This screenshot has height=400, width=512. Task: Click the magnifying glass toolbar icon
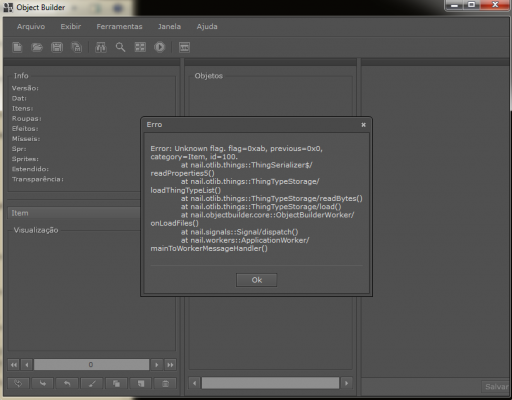120,47
